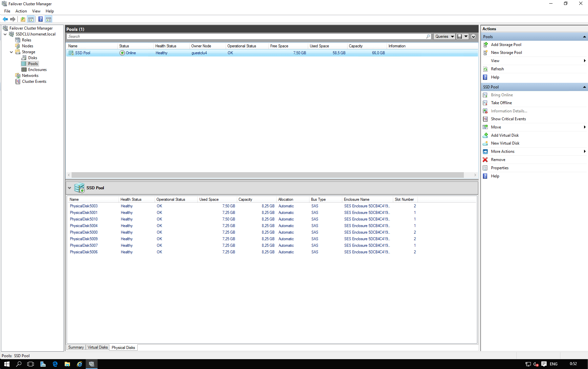This screenshot has width=588, height=369.
Task: Collapse the Storage tree node
Action: tap(11, 52)
